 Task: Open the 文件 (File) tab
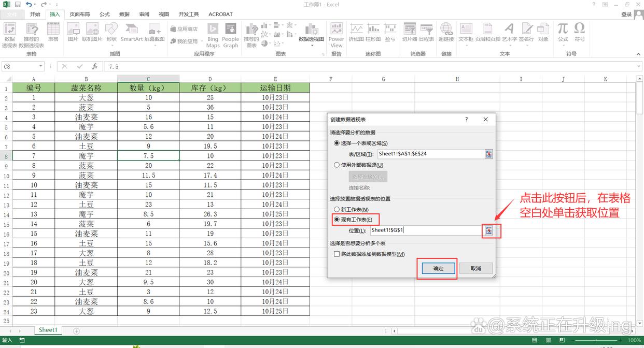[x=11, y=15]
